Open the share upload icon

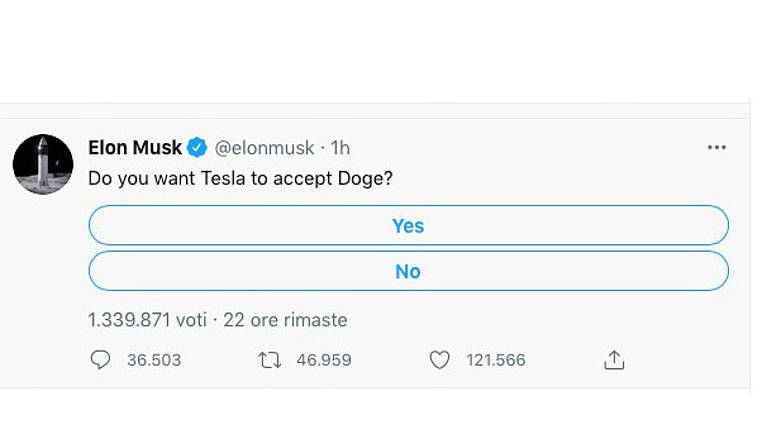point(614,360)
